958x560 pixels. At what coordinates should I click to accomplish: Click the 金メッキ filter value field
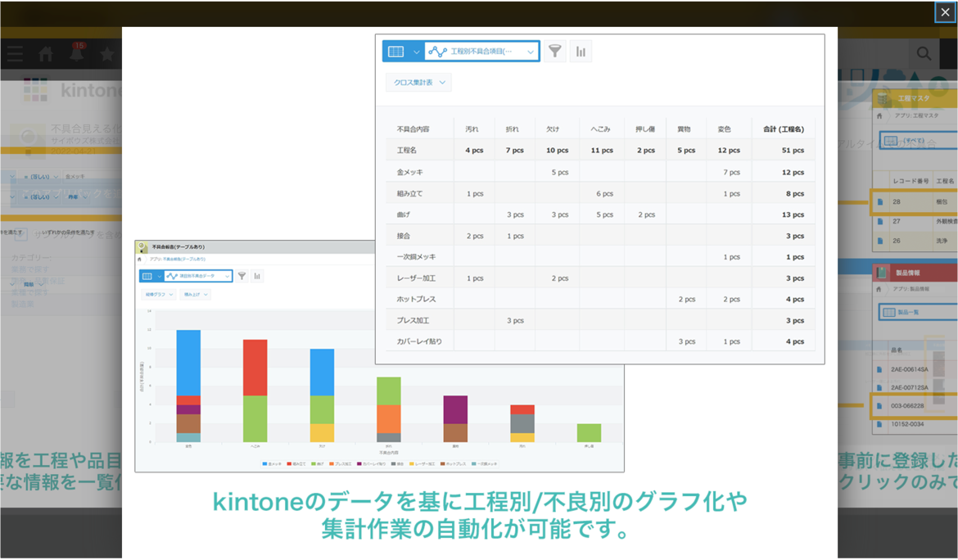click(x=92, y=177)
